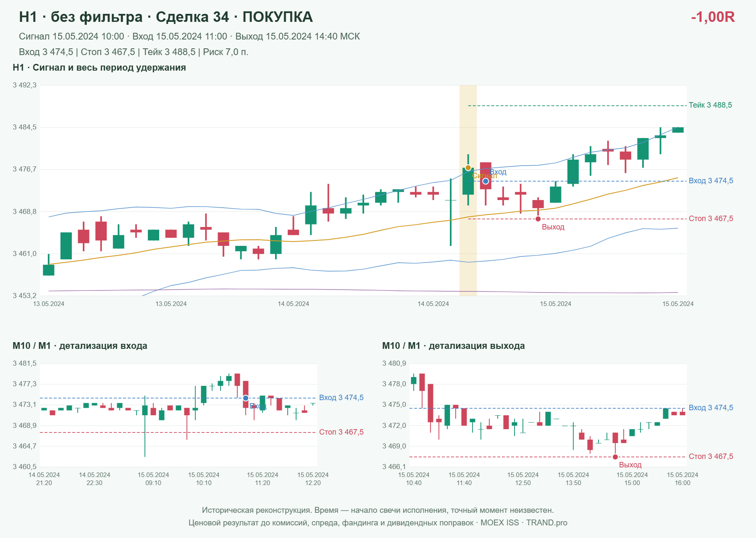Click the 3 492,3 axis value on the H1 chart

click(x=24, y=85)
